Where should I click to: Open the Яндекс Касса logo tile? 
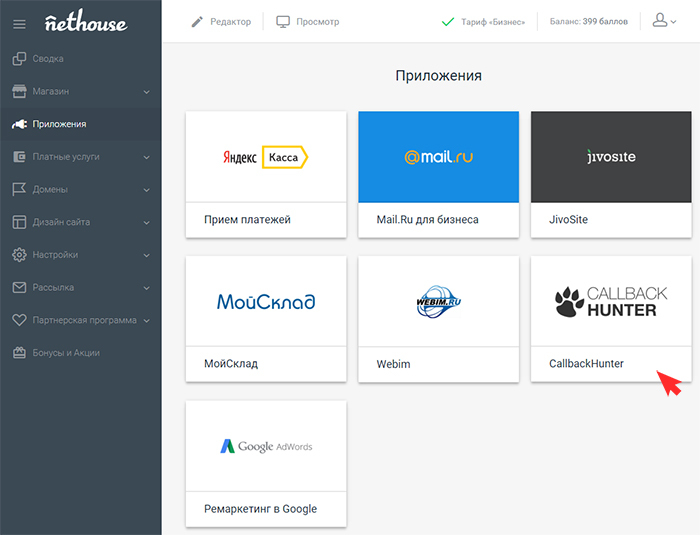[266, 157]
